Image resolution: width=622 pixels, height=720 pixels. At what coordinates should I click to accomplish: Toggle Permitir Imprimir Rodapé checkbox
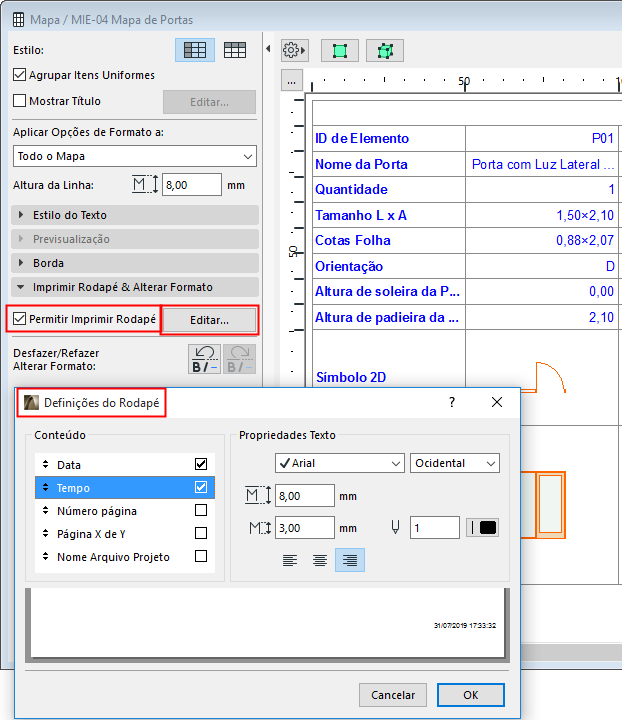(x=19, y=318)
